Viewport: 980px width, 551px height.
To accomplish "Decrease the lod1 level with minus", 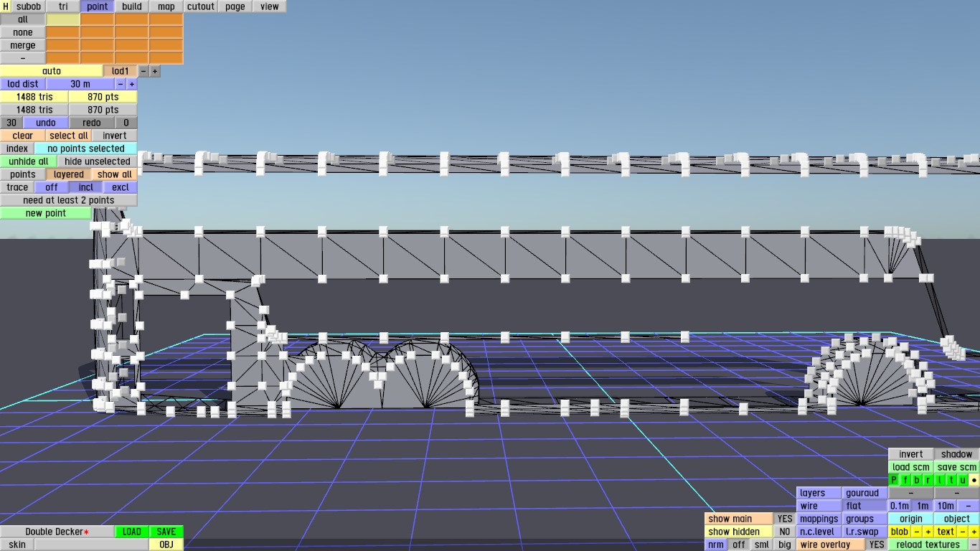I will click(x=143, y=71).
